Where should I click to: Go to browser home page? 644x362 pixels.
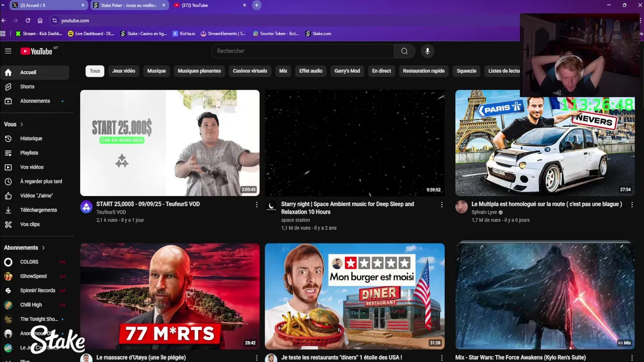tap(40, 21)
